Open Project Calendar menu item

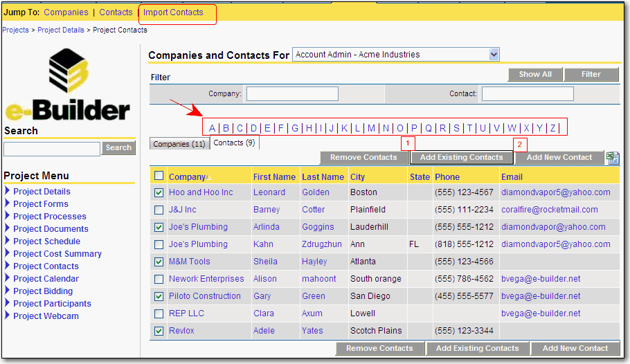click(x=46, y=278)
